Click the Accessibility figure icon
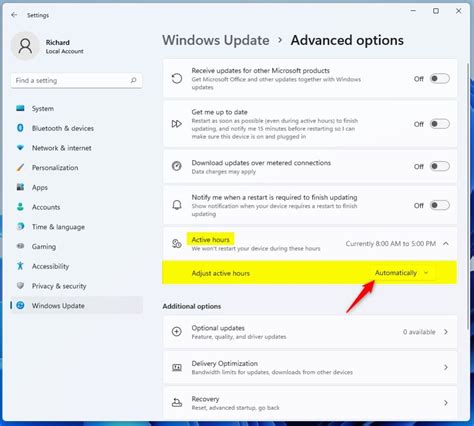 pyautogui.click(x=20, y=266)
